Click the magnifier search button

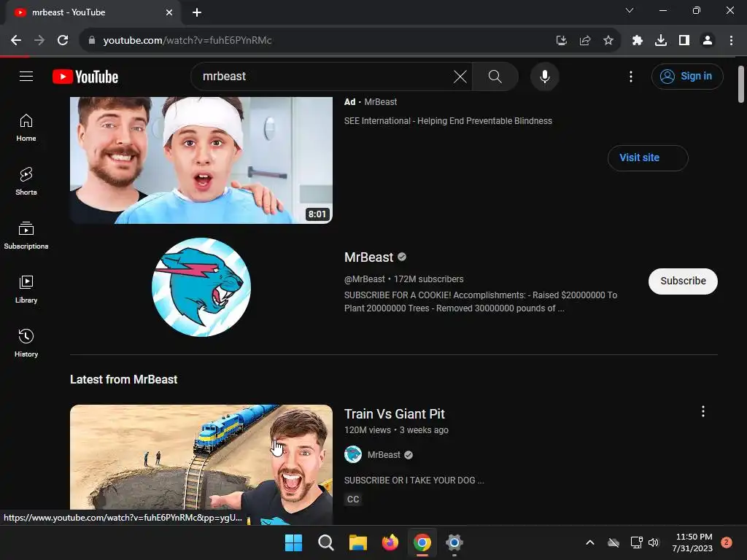point(495,76)
